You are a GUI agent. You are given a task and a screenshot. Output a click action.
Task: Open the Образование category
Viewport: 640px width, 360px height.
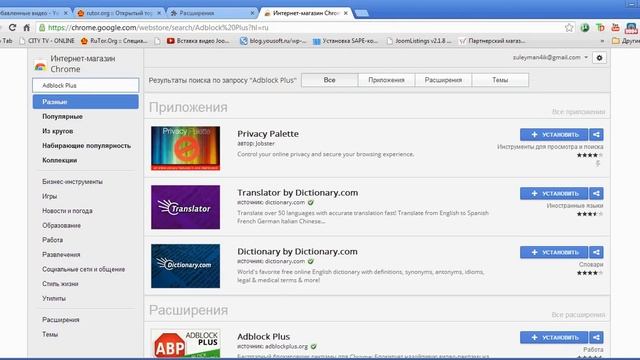click(61, 225)
